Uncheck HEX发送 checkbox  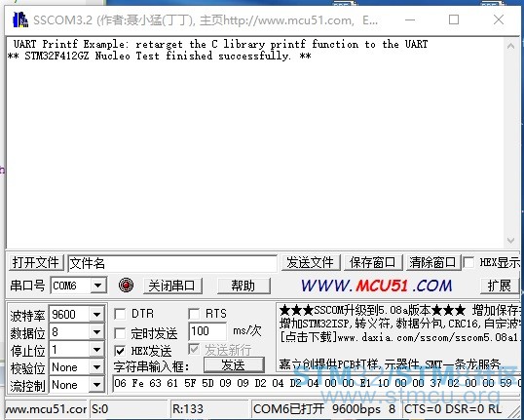click(120, 351)
